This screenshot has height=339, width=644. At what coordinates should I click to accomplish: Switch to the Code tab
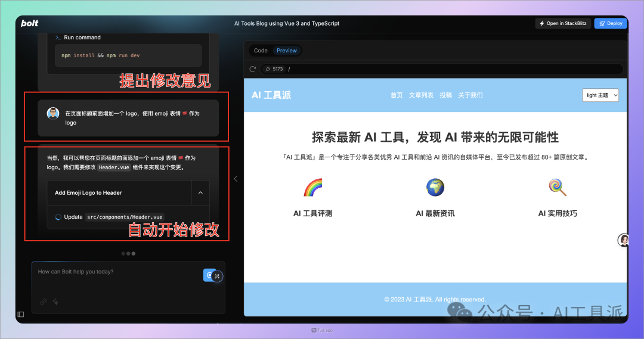coord(261,51)
